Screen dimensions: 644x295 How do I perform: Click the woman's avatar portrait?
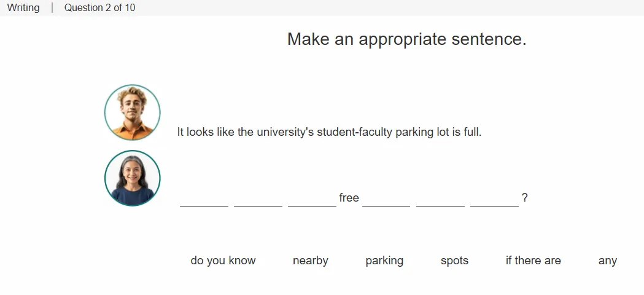tap(132, 178)
